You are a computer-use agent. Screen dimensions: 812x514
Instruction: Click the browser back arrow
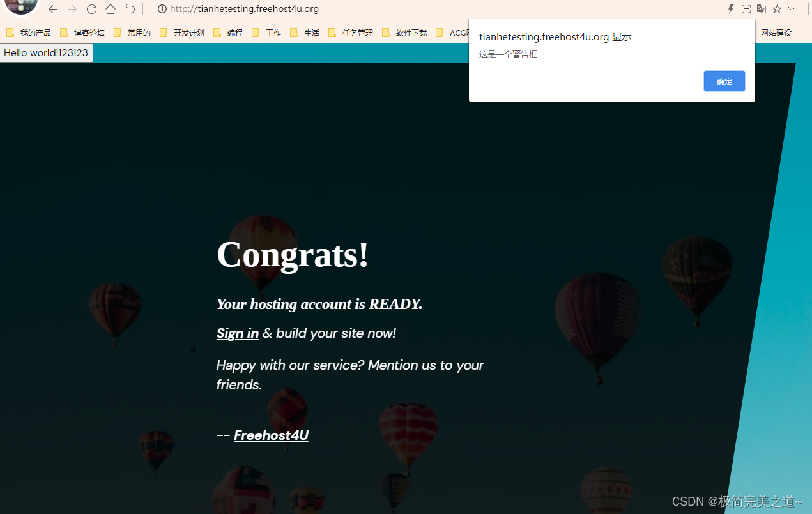click(x=53, y=9)
